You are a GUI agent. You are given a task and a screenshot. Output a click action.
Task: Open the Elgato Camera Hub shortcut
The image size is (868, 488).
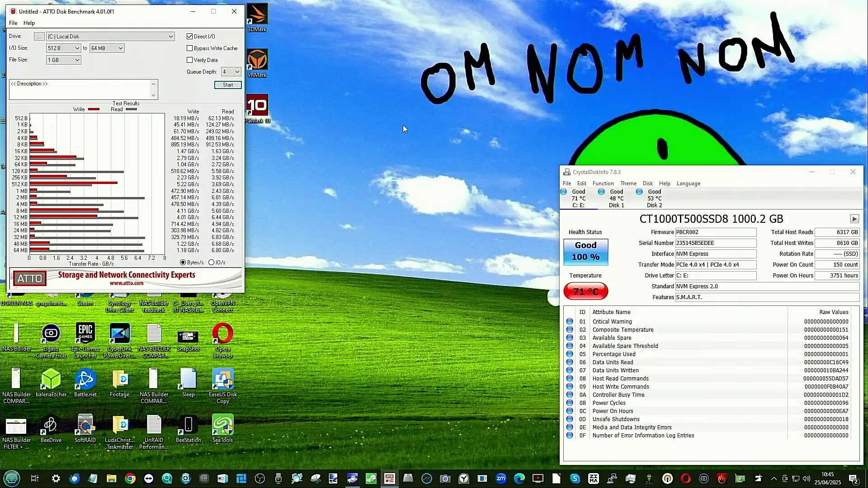pyautogui.click(x=51, y=341)
